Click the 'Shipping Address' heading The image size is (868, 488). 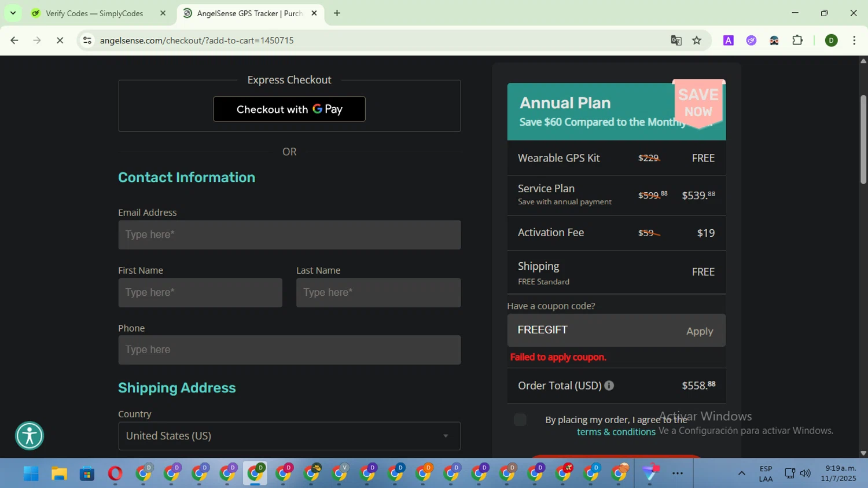[176, 388]
